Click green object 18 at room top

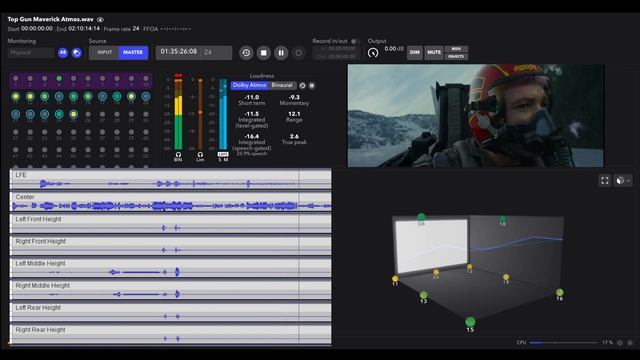click(x=502, y=219)
